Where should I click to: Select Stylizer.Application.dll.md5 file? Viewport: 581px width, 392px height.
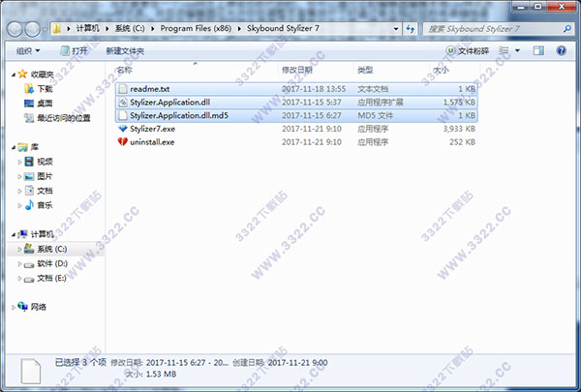(x=296, y=115)
